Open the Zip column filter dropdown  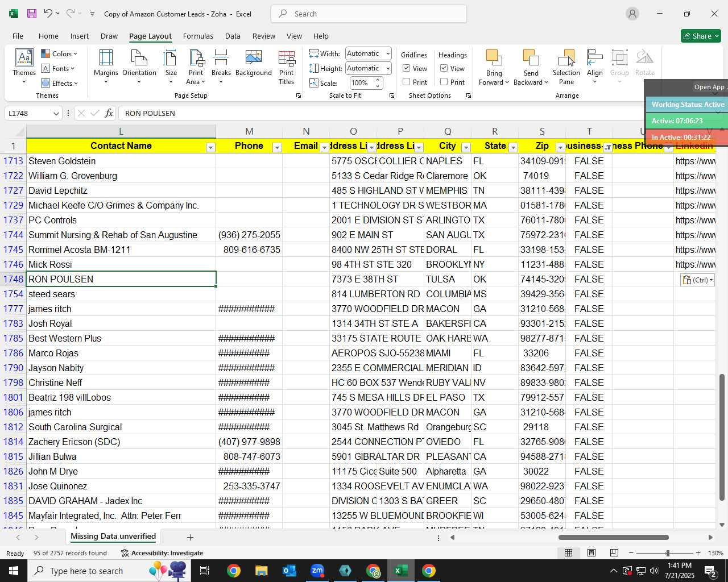tap(560, 148)
